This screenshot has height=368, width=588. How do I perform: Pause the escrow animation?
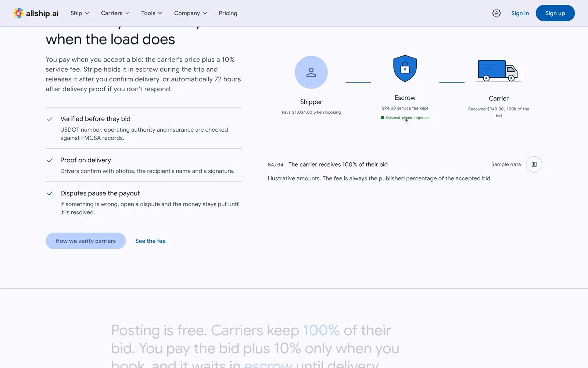[534, 164]
